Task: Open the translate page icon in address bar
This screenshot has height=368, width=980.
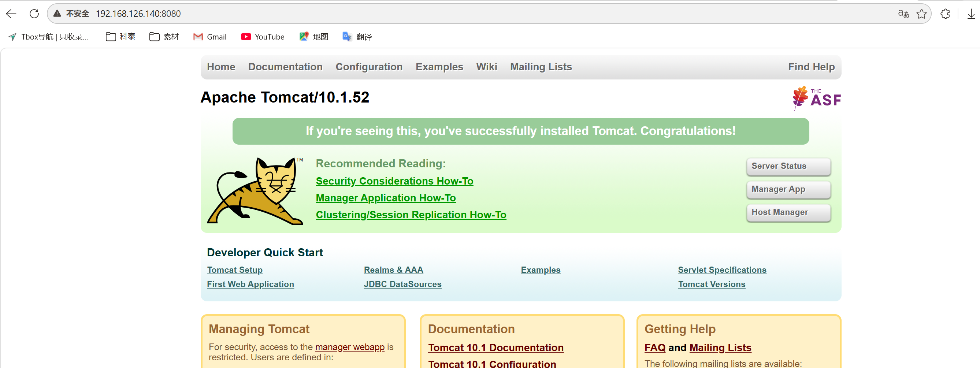Action: (x=903, y=14)
